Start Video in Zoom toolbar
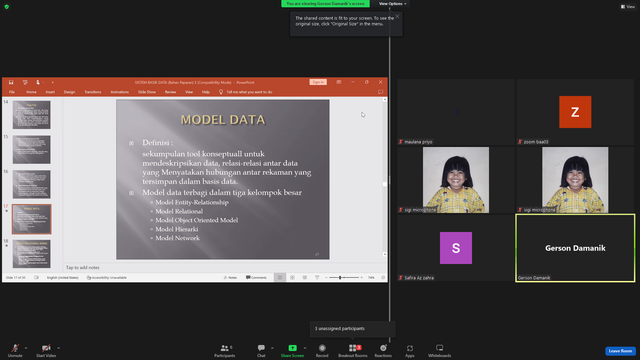 coord(46,350)
